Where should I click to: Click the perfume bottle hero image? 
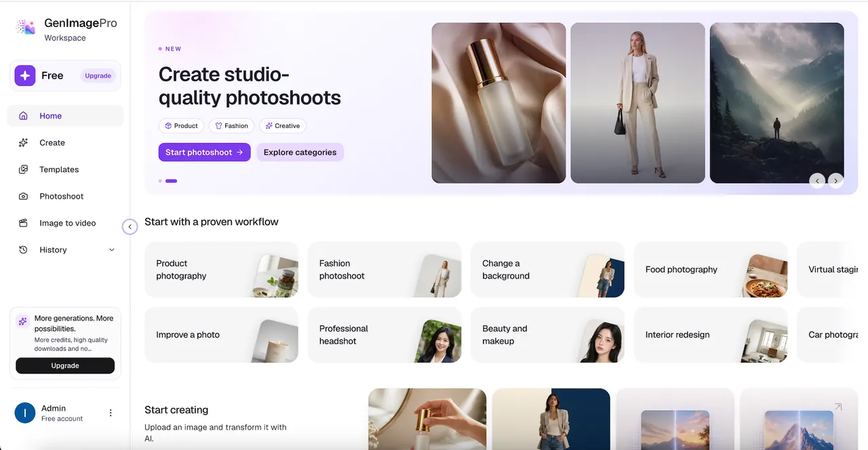pos(499,103)
